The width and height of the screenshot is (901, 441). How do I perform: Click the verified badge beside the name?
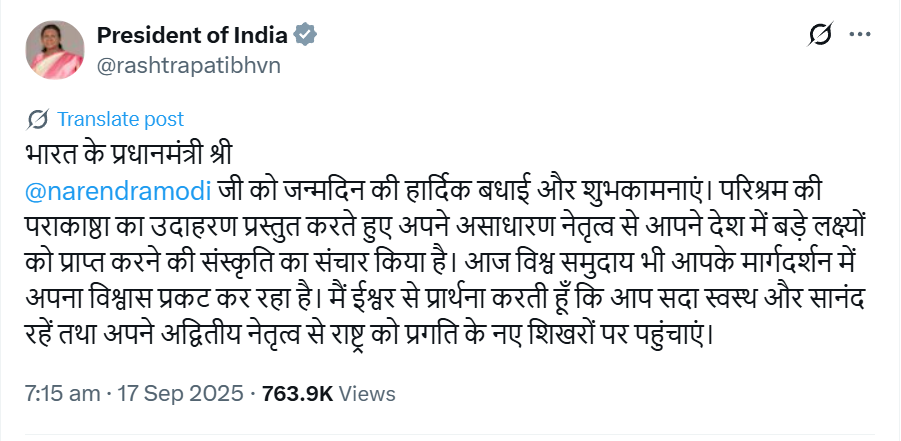(307, 36)
